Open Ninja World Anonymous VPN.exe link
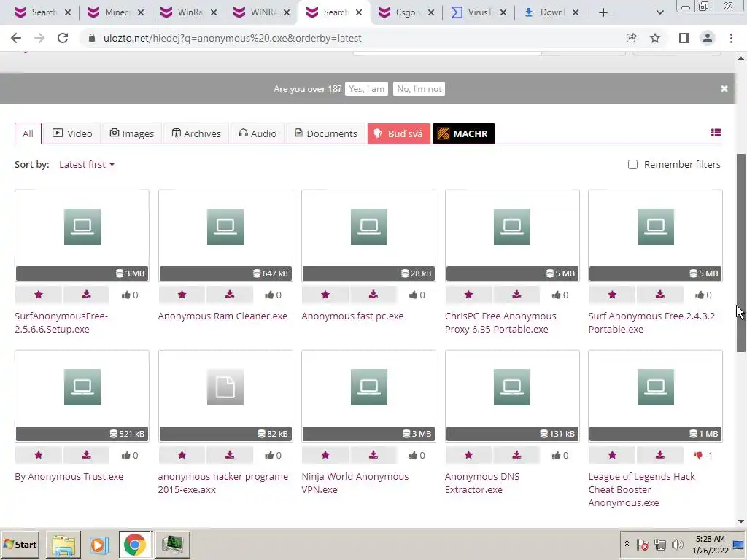The image size is (747, 560). pyautogui.click(x=355, y=483)
